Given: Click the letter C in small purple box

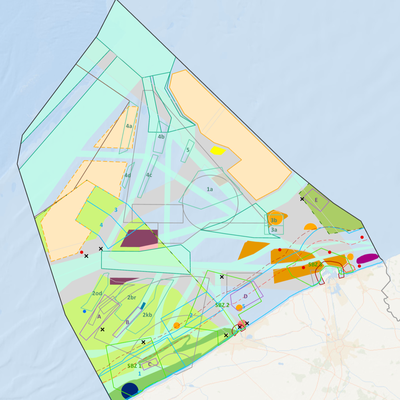Looking at the screenshot, I should pos(150,364).
